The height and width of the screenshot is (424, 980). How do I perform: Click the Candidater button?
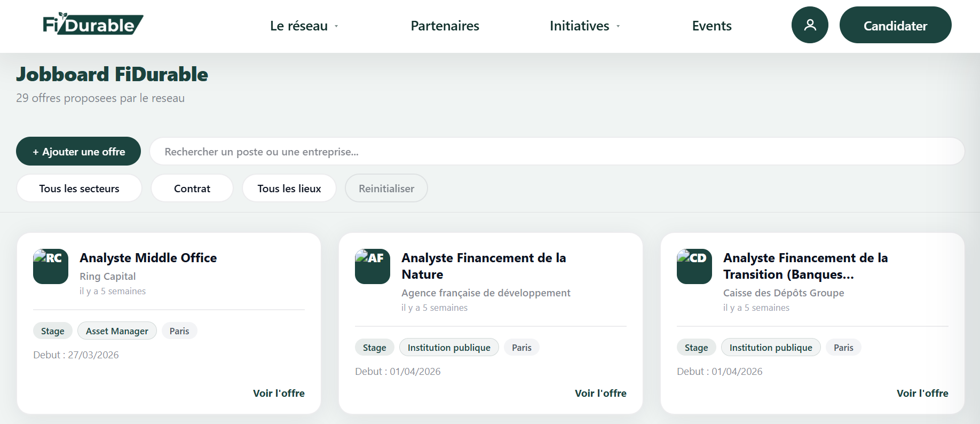tap(895, 25)
